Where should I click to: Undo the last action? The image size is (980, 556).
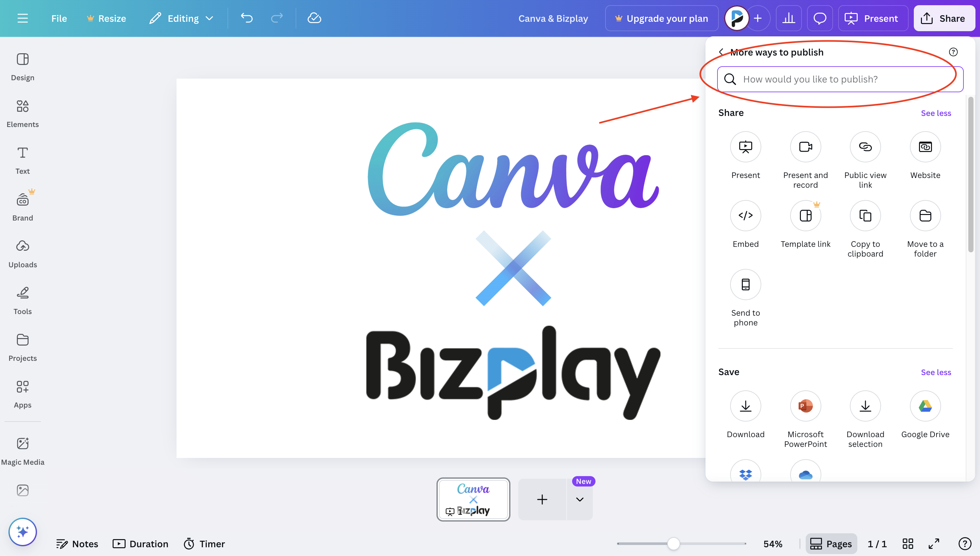(247, 18)
